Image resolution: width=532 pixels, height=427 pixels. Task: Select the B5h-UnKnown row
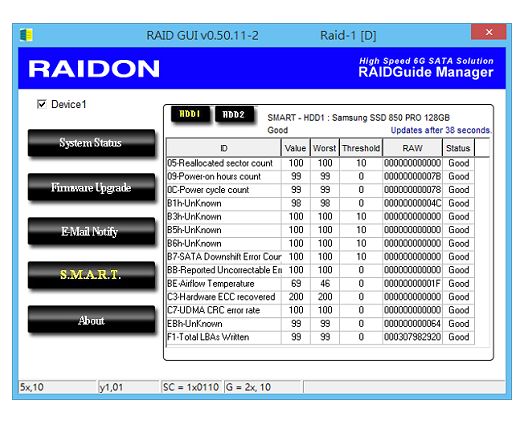pos(320,230)
